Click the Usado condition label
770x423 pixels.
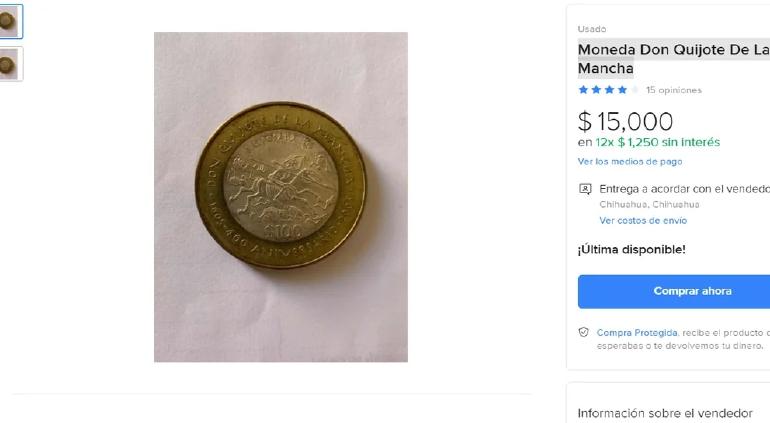click(x=592, y=29)
